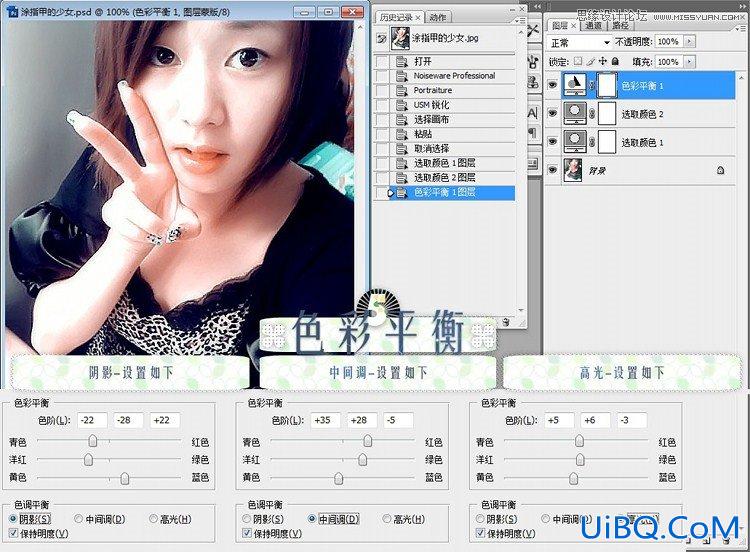Viewport: 750px width, 552px height.
Task: Hide the 选取颜色 2 layer
Action: tap(552, 114)
